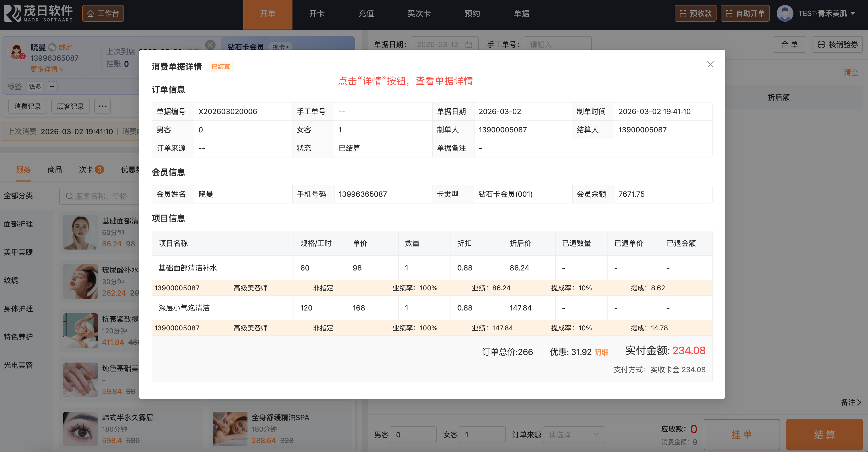This screenshot has width=868, height=452.
Task: Click the 明细 discount detail link
Action: pos(601,352)
